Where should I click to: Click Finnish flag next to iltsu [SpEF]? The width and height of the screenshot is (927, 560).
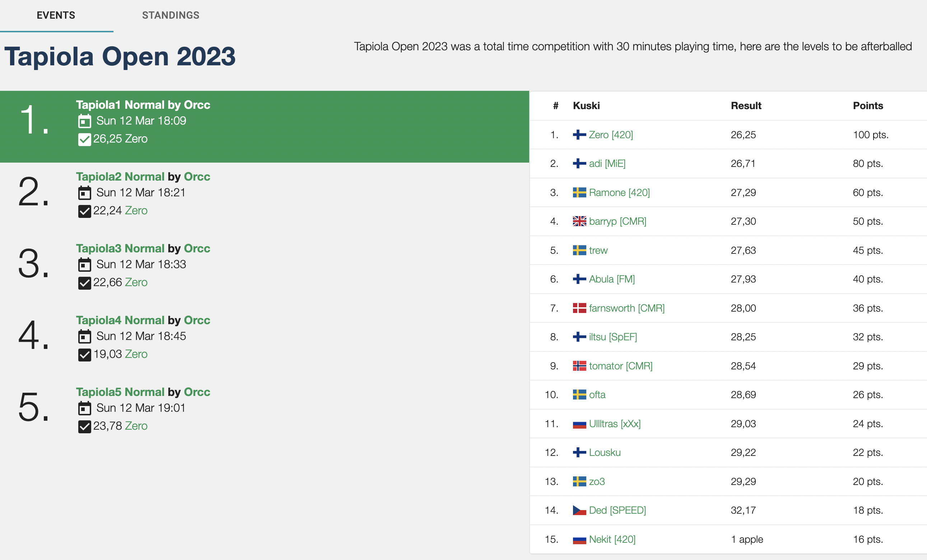(579, 337)
